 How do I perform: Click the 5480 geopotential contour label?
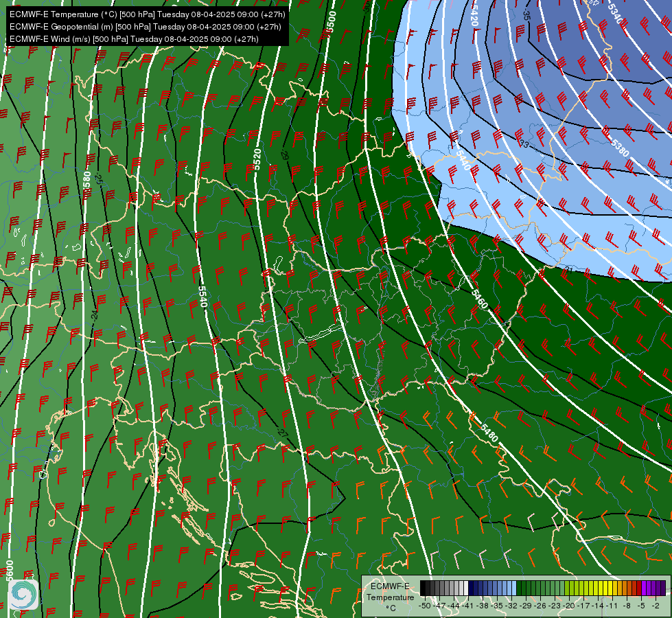(489, 433)
